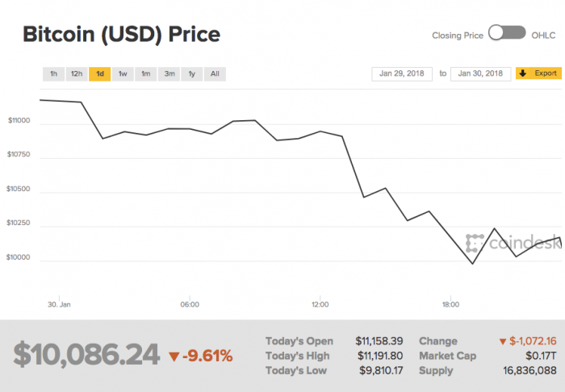This screenshot has width=565, height=392.
Task: Click the Closing Price label
Action: click(458, 35)
